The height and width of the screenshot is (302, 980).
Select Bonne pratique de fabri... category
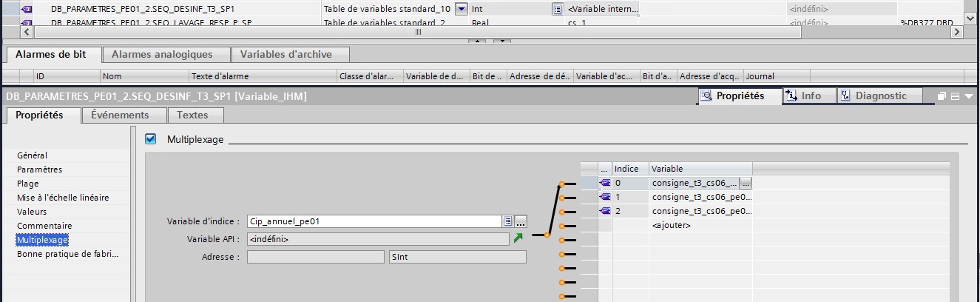point(68,254)
